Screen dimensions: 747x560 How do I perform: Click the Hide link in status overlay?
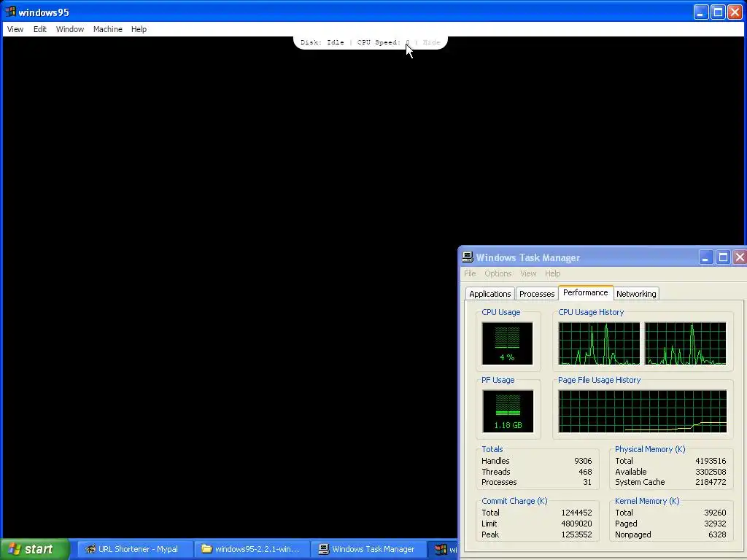[431, 42]
